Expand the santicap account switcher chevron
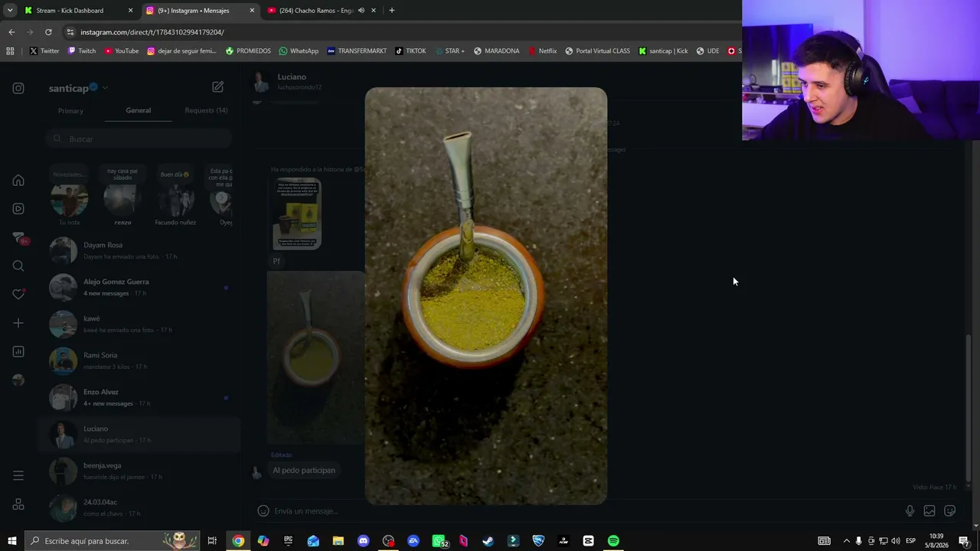The height and width of the screenshot is (551, 980). [x=105, y=88]
